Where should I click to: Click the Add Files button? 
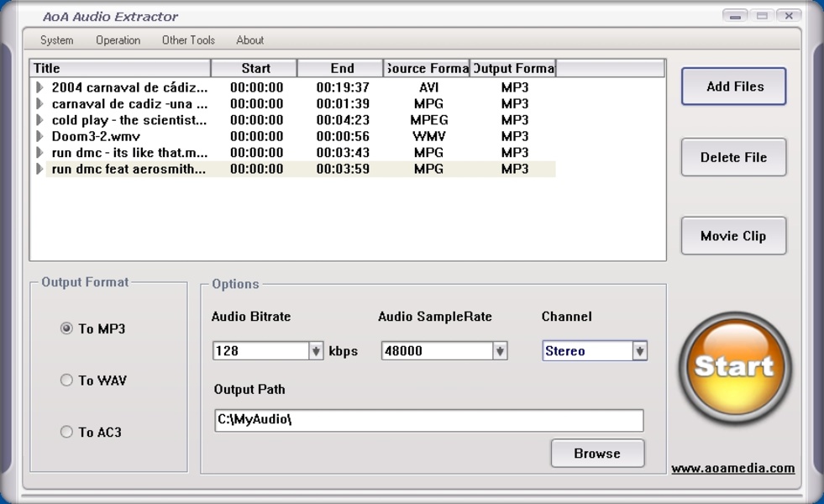point(733,87)
